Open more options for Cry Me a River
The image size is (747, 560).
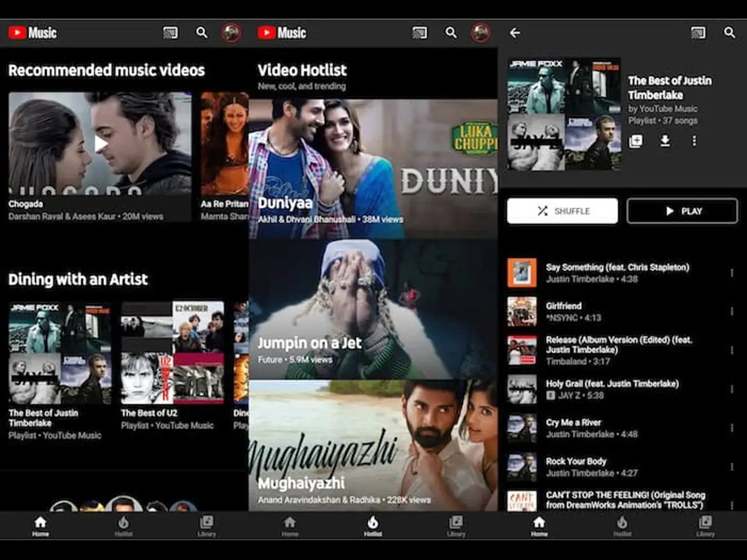(x=731, y=428)
